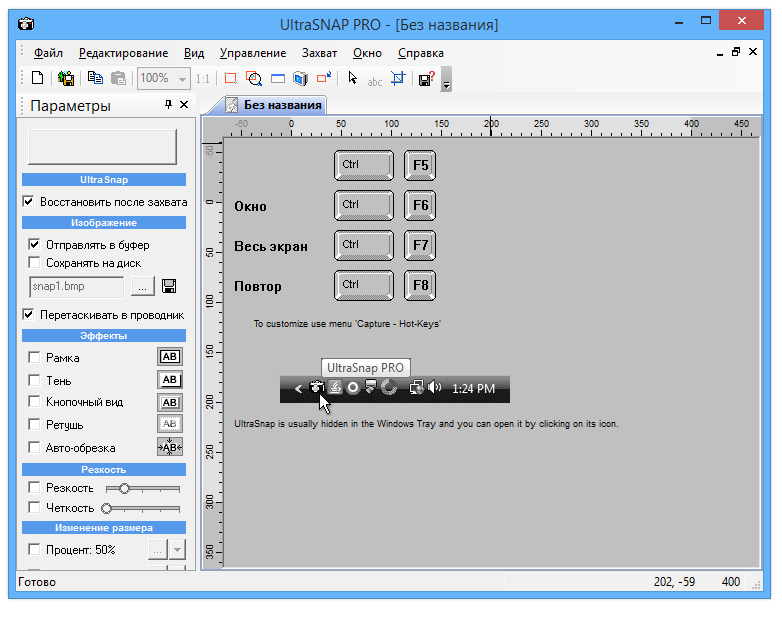Screen dimensions: 782x624
Task: Click the Четкость slider
Action: (140, 509)
